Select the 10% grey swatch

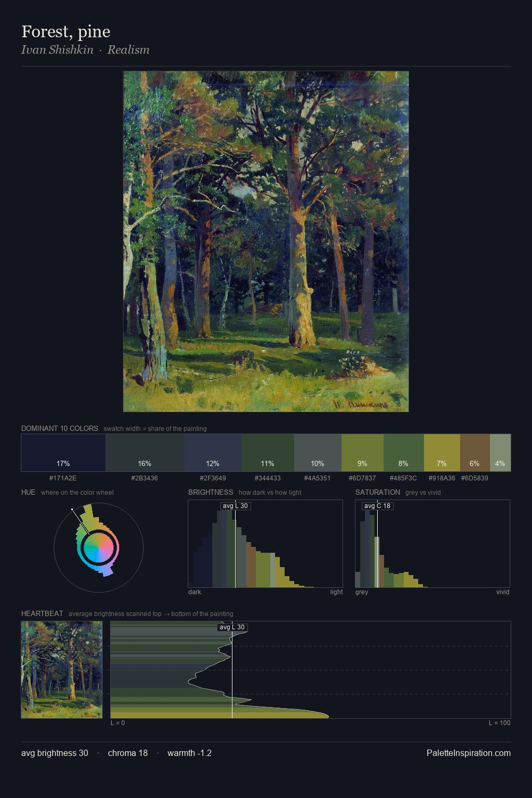coord(318,453)
